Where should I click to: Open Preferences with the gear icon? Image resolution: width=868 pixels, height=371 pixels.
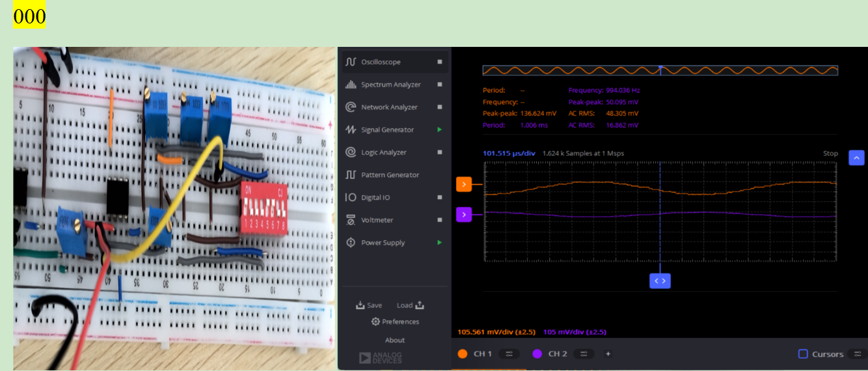coord(375,322)
